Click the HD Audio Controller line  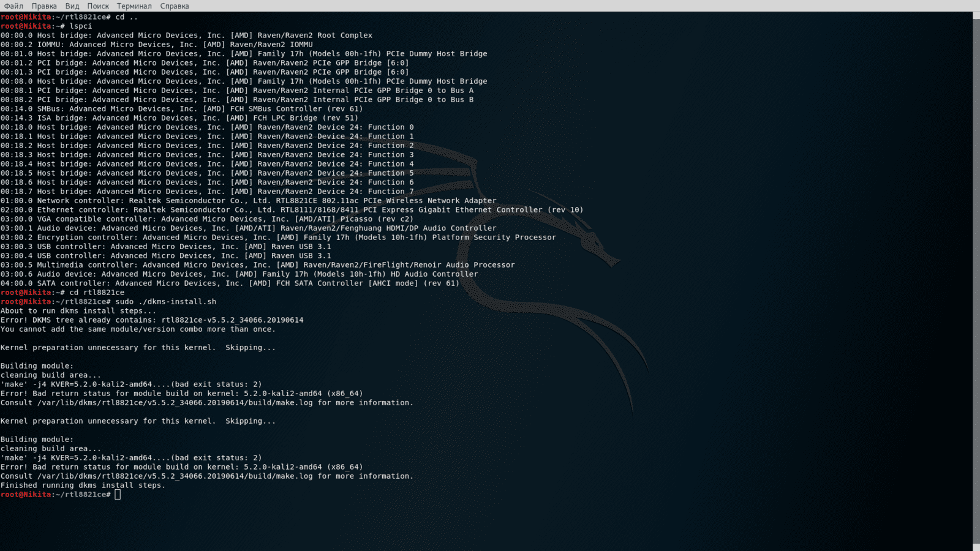[x=239, y=274]
